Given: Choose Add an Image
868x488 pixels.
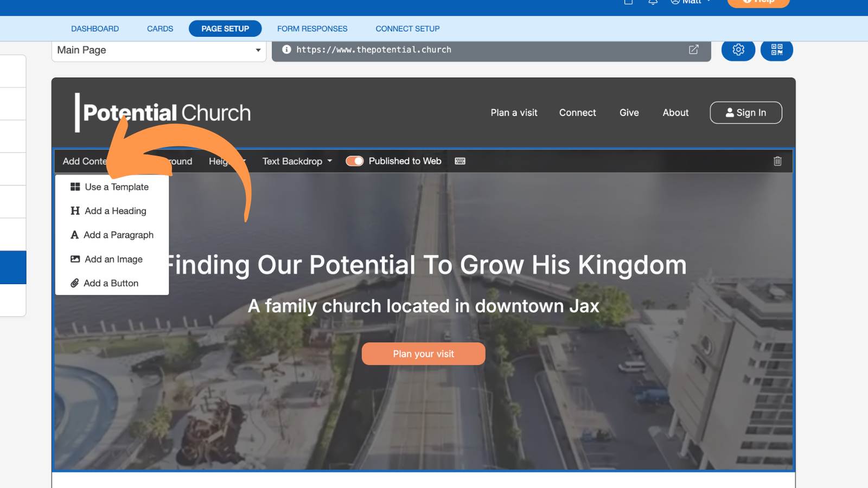Looking at the screenshot, I should coord(112,259).
